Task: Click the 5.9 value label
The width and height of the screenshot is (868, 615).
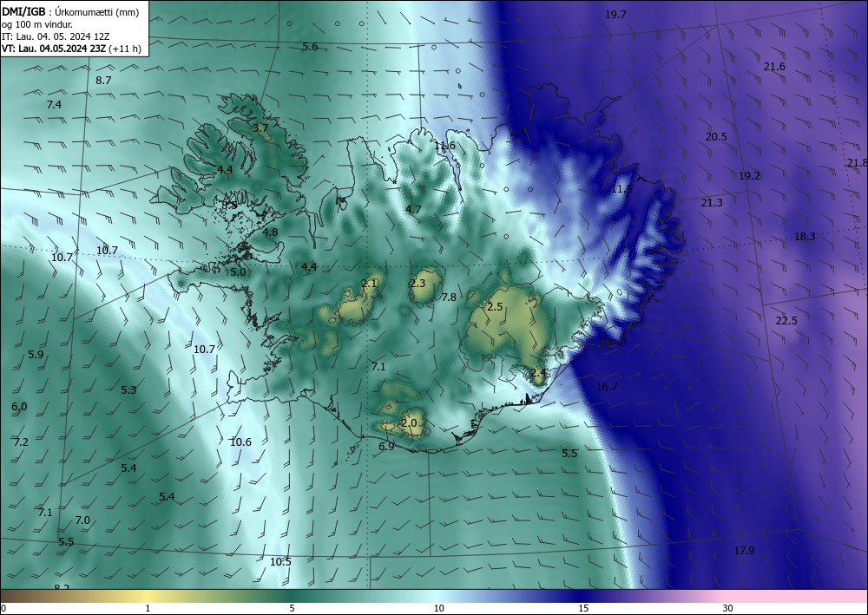Action: [36, 355]
